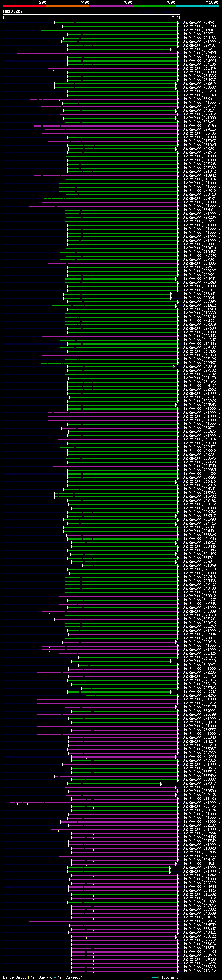
Task: Click the UniRef100_B4LBD9 entry
Action: pyautogui.click(x=199, y=902)
